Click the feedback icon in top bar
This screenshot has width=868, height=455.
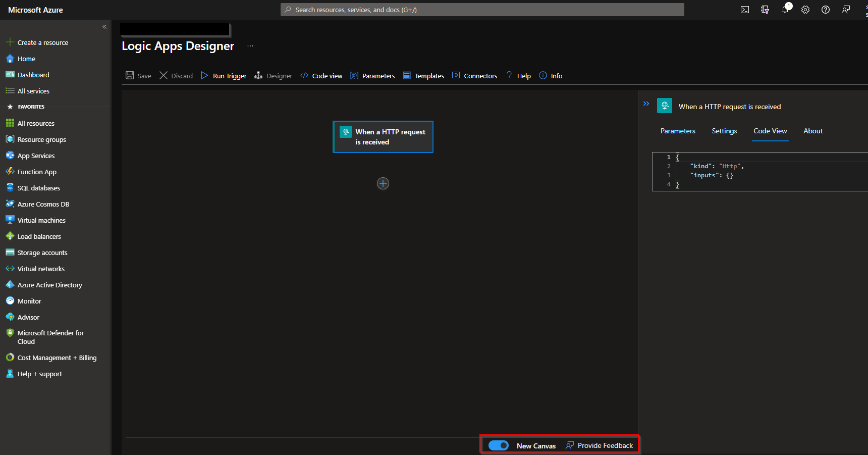[846, 10]
